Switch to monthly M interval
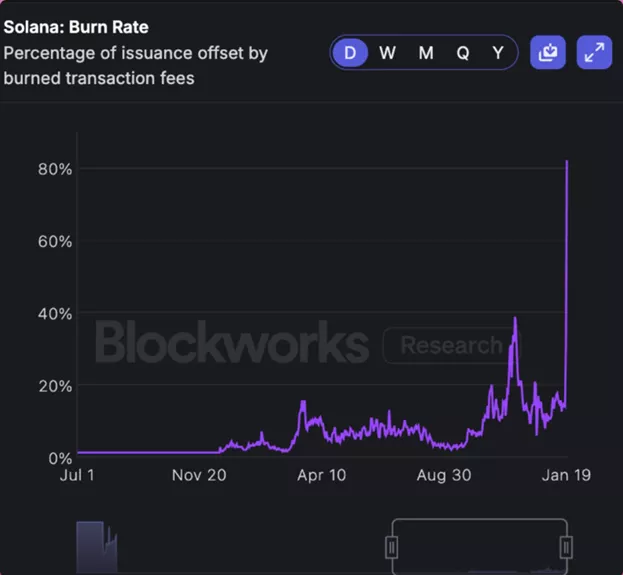This screenshot has width=623, height=575. pos(426,52)
